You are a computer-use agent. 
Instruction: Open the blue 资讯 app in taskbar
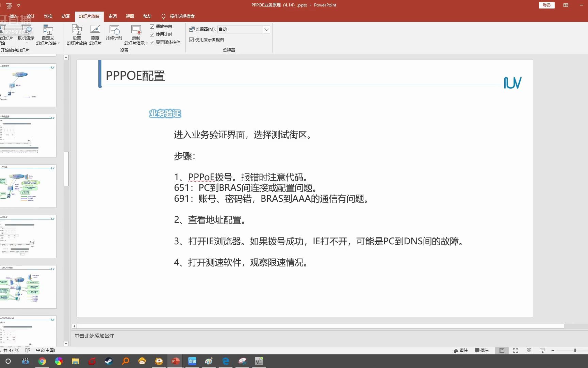(x=192, y=361)
